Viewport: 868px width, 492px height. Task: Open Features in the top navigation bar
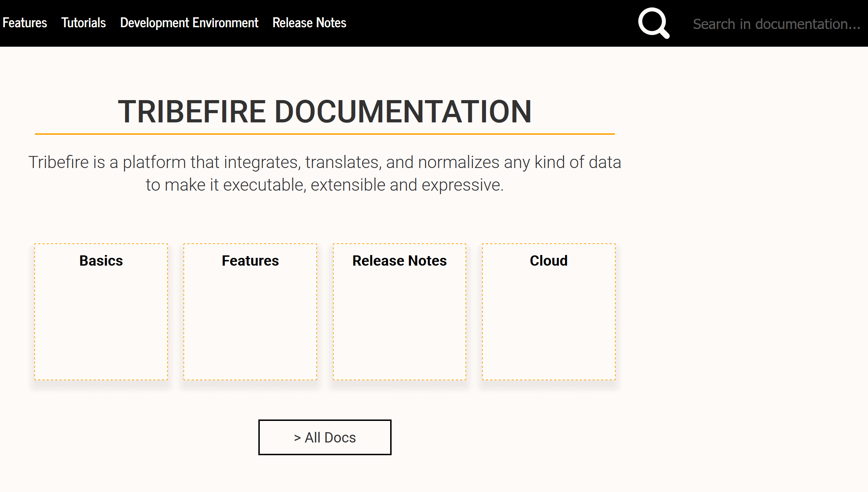[25, 23]
